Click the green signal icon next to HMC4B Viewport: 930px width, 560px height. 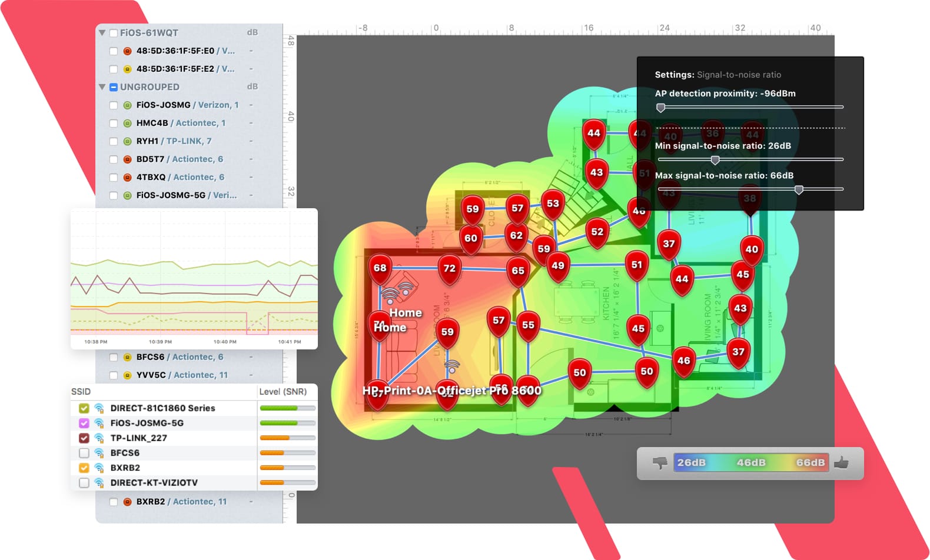[127, 124]
